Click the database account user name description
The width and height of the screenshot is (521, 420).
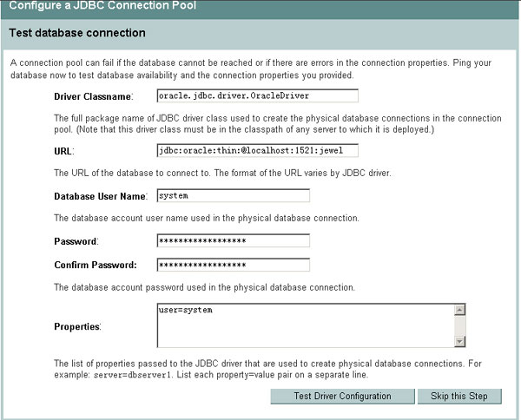[x=207, y=218]
